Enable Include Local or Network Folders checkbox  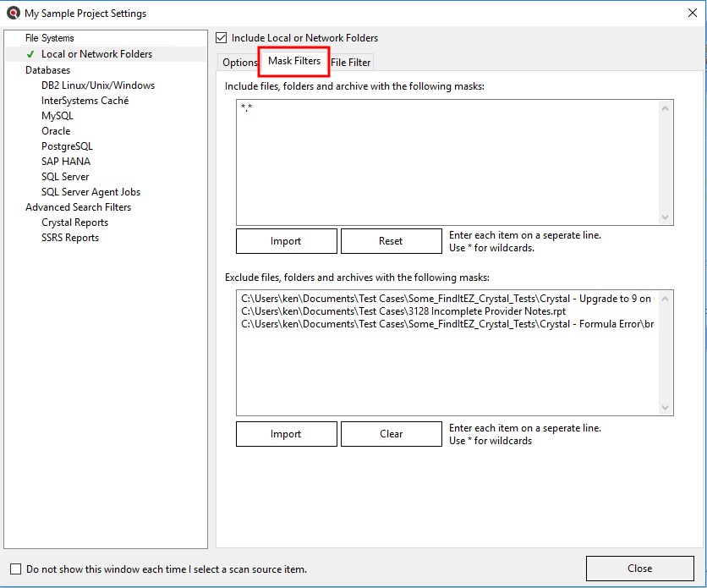tap(222, 38)
